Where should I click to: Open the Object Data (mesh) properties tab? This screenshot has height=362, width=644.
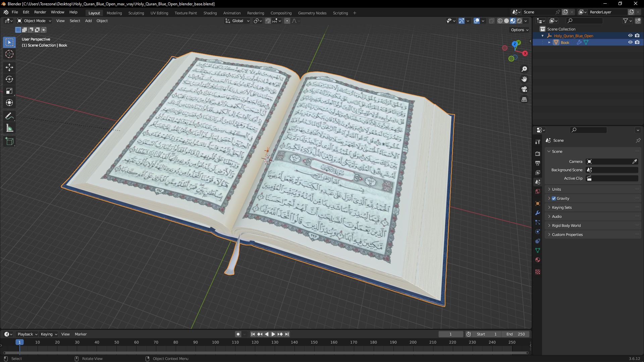click(x=538, y=250)
